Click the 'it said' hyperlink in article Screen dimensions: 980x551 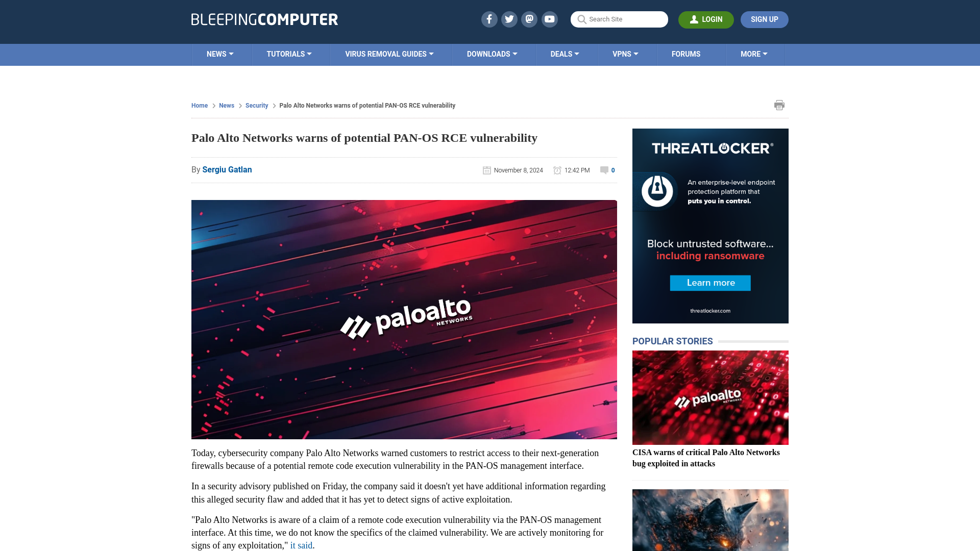302,545
